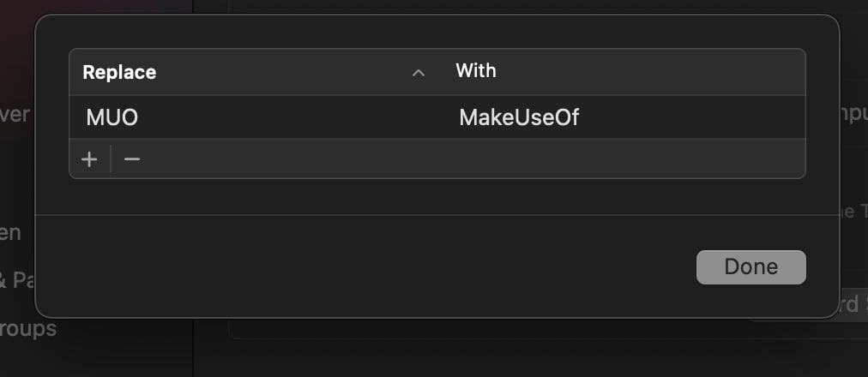
Task: Click the partially hidden 'roups' sidebar item
Action: pos(27,328)
